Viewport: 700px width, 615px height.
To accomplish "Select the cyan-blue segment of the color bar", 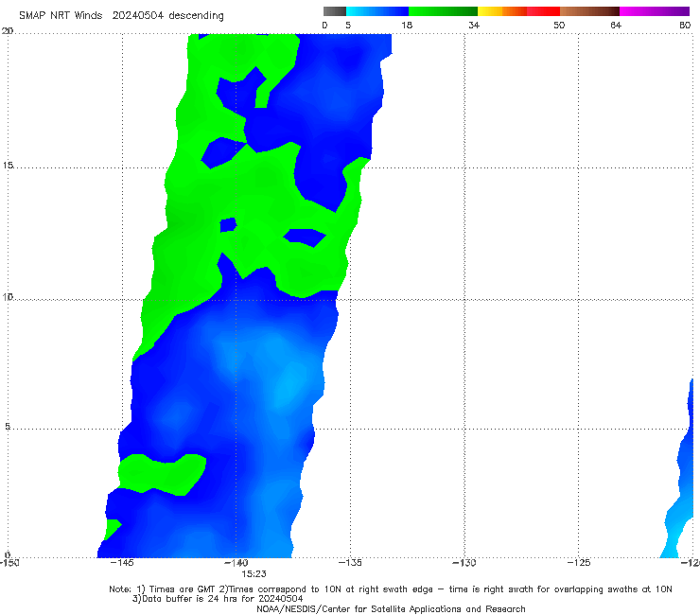I will pyautogui.click(x=377, y=11).
